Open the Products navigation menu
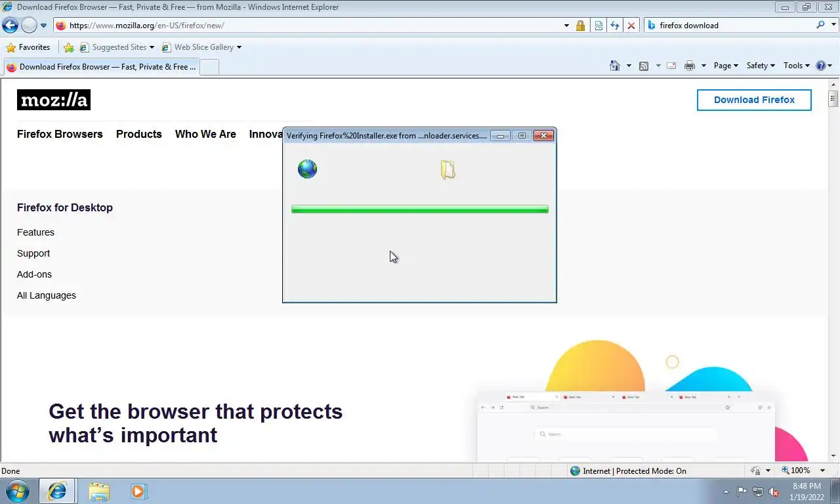The height and width of the screenshot is (504, 840). click(139, 134)
